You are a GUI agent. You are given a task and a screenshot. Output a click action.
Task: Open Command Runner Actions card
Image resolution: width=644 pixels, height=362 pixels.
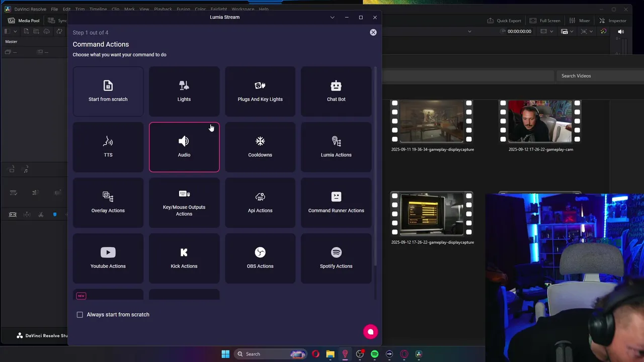336,203
